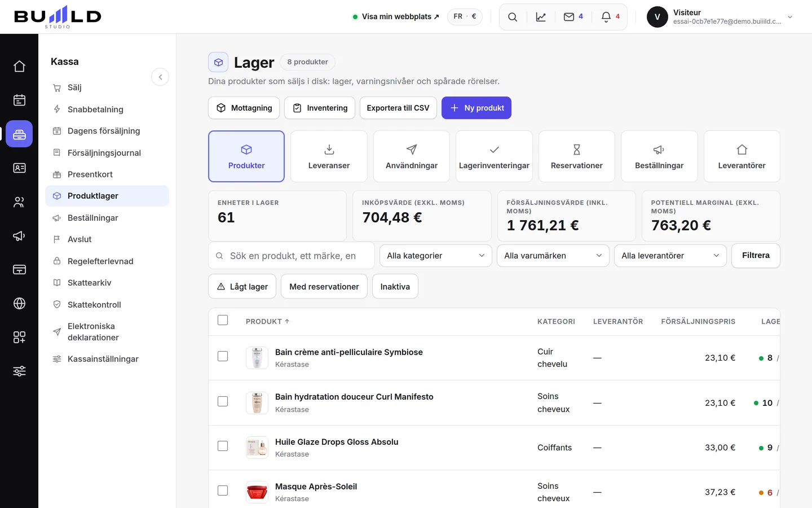The height and width of the screenshot is (508, 812).
Task: Open the Alla leverantörer dropdown
Action: 670,256
